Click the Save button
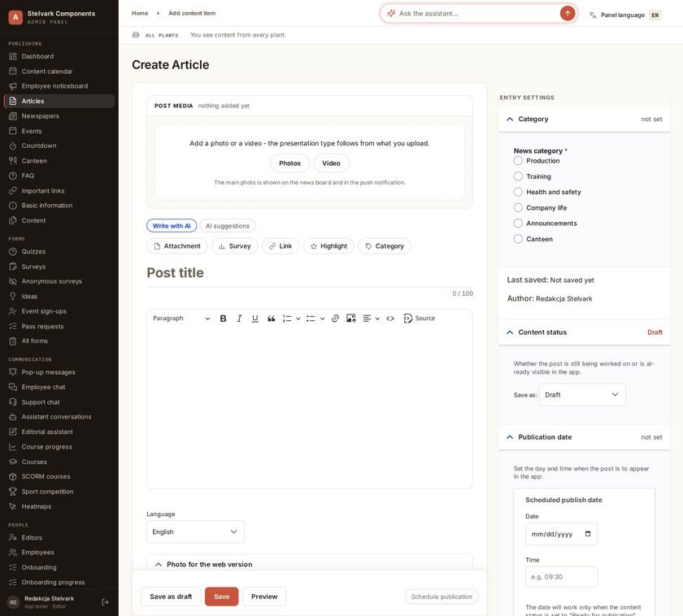 click(221, 596)
